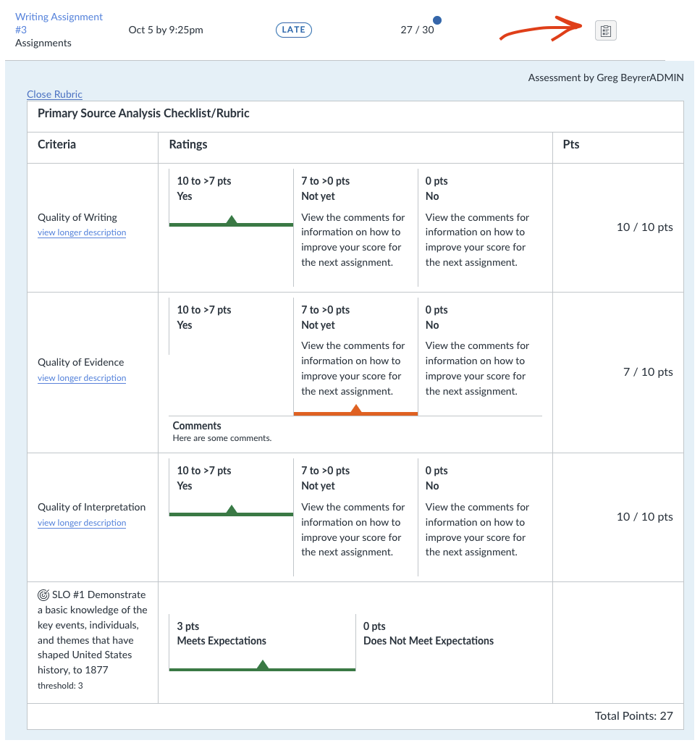View longer description for Quality of Writing
The height and width of the screenshot is (748, 700).
(x=82, y=232)
